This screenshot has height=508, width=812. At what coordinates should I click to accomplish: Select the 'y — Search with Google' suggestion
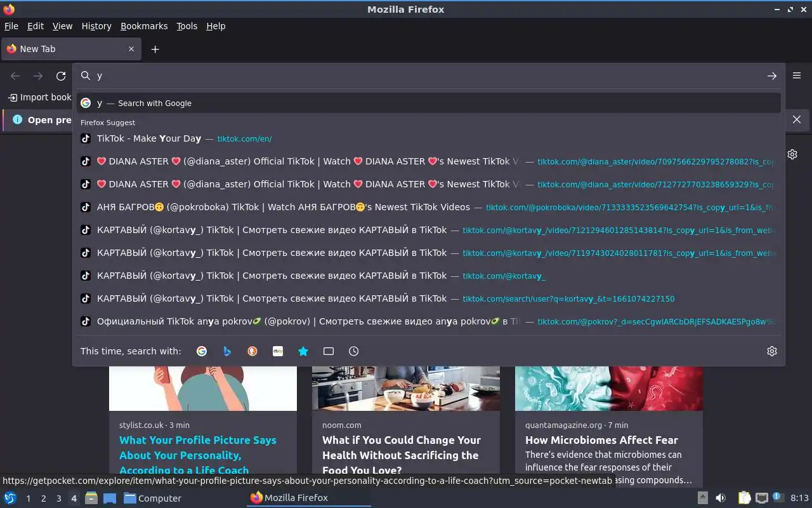click(429, 103)
